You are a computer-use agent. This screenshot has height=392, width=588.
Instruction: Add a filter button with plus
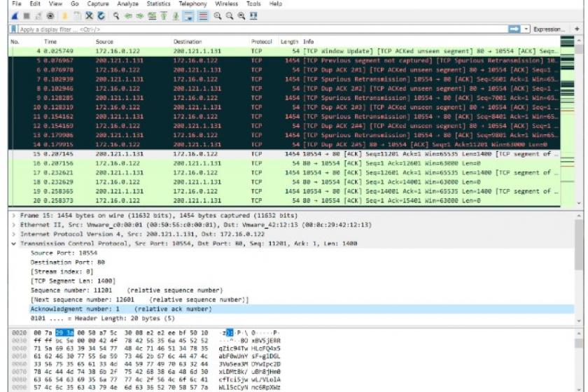(577, 29)
